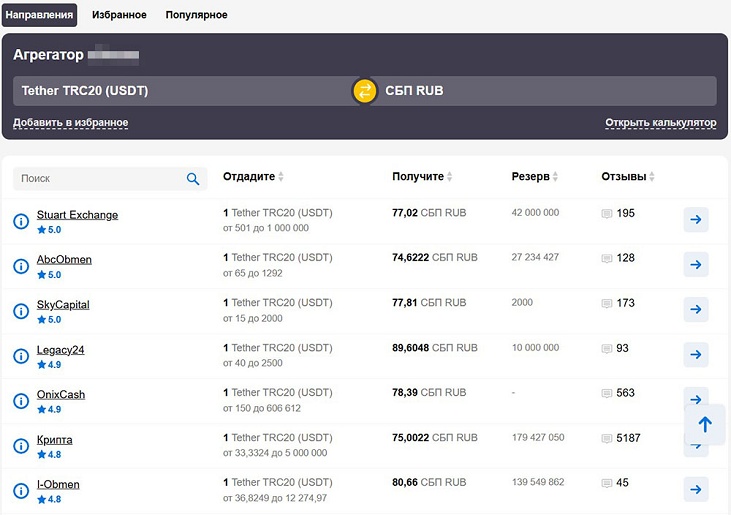
Task: Open info icon for I-Obmen
Action: [x=21, y=491]
